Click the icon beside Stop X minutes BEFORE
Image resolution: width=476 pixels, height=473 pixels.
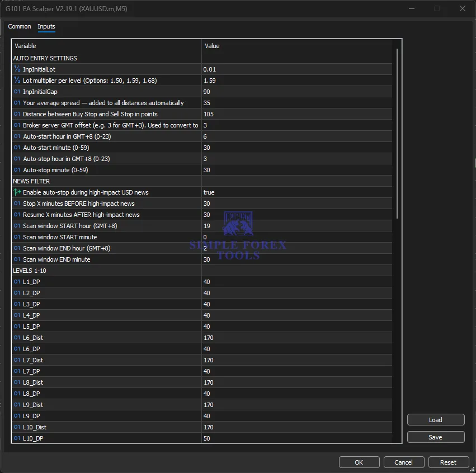tap(17, 204)
